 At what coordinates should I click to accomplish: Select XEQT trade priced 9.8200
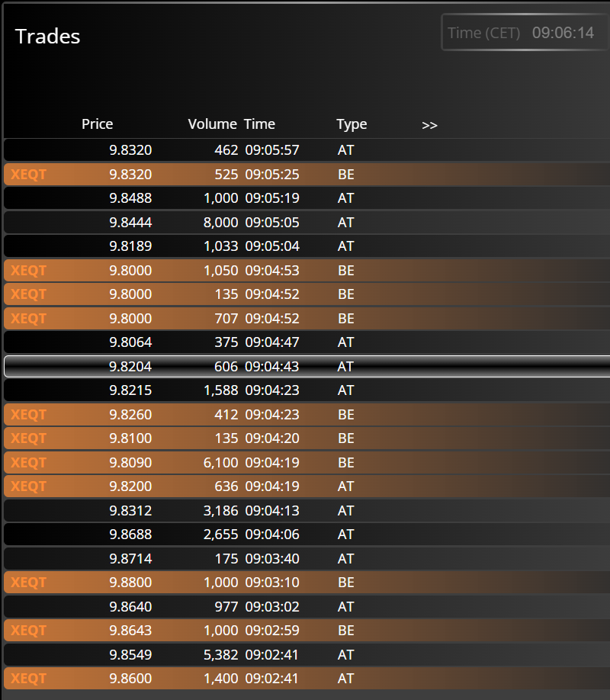click(x=307, y=486)
